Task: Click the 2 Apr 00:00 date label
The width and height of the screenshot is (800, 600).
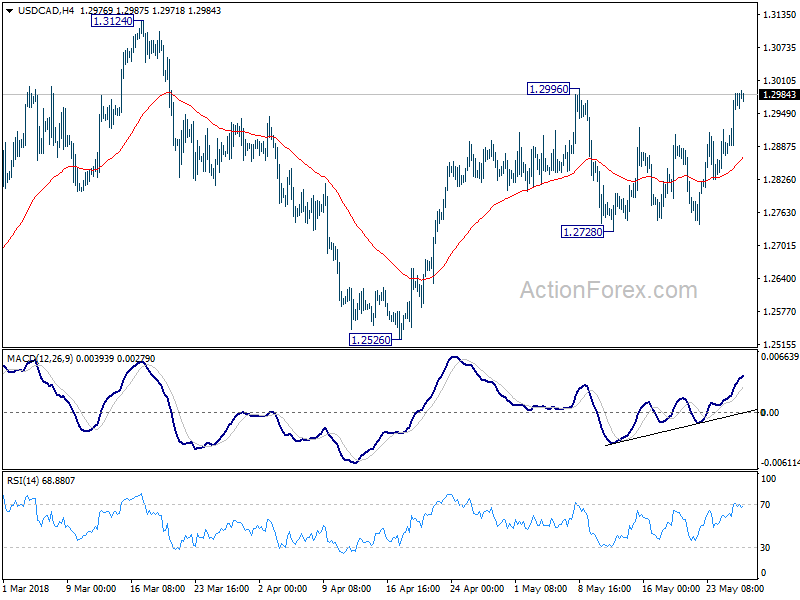Action: (x=283, y=589)
